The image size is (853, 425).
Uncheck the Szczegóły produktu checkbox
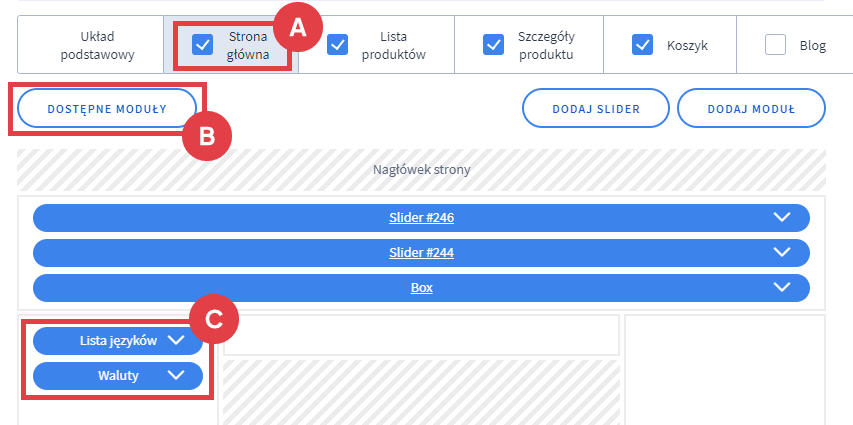pyautogui.click(x=493, y=45)
